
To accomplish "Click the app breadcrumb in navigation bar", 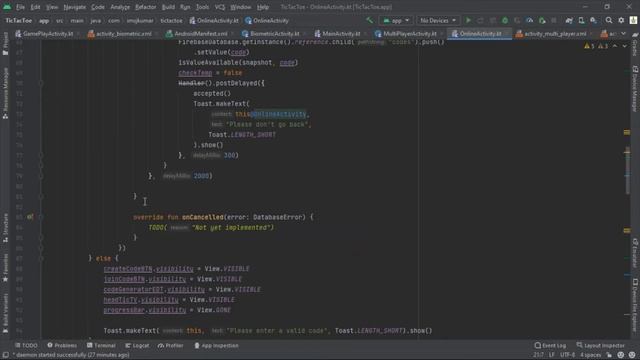I will (44, 20).
